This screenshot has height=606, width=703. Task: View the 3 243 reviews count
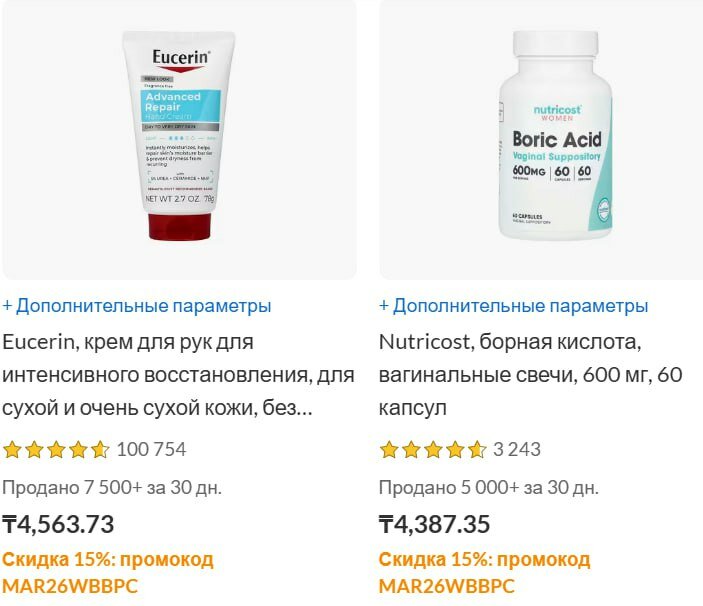517,450
